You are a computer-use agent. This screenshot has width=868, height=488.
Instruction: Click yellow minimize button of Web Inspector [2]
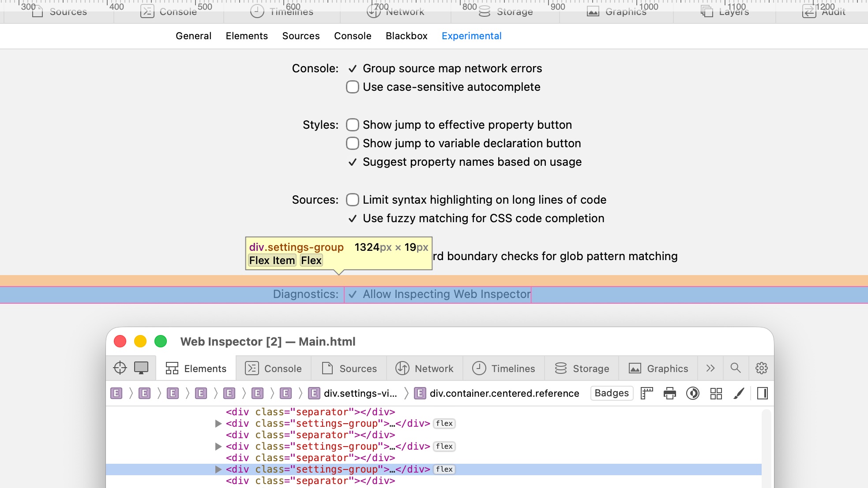click(140, 341)
